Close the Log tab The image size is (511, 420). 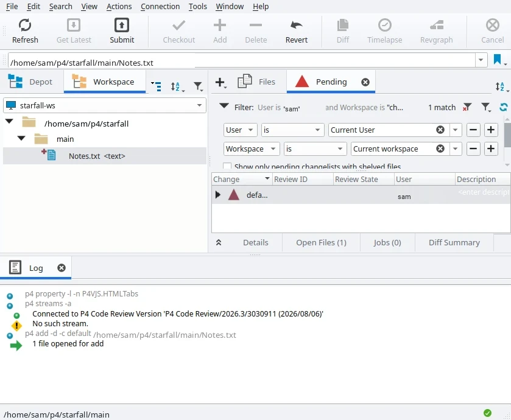point(62,268)
